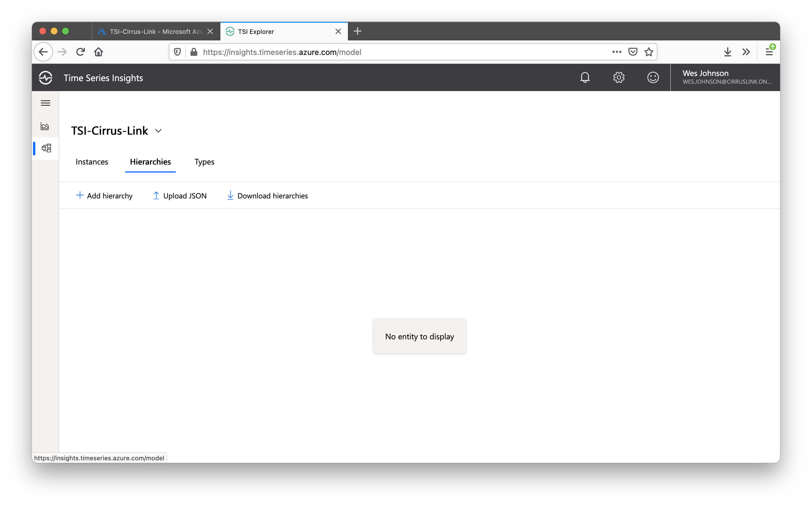Viewport: 812px width, 505px height.
Task: Expand the TSI-Cirrus-Link environment dropdown
Action: (158, 131)
